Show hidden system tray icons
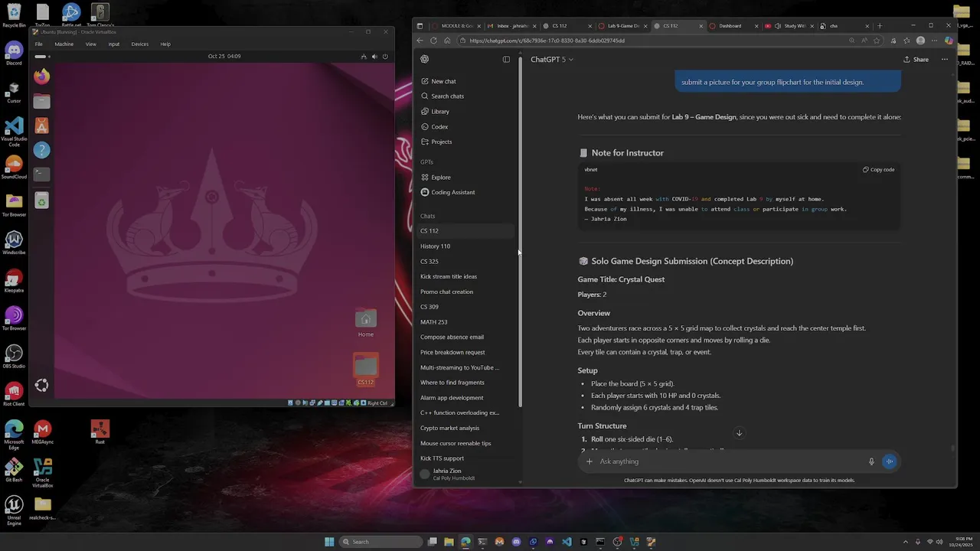980x551 pixels. 906,542
